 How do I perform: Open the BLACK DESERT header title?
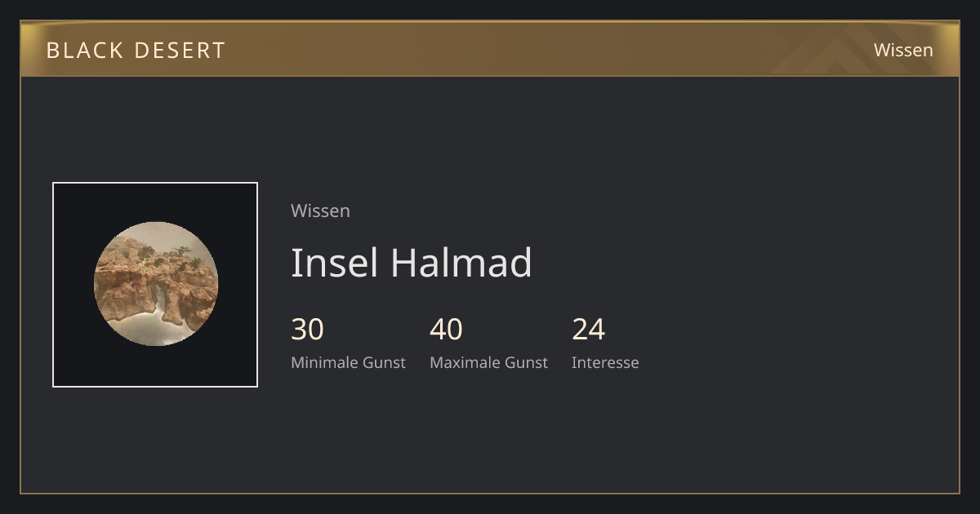tap(136, 50)
